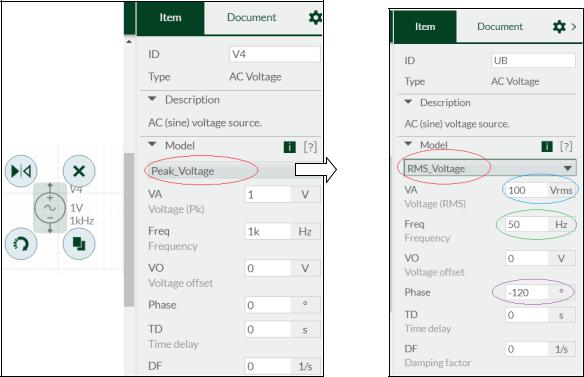This screenshot has width=584, height=377.
Task: Click green info icon in left Model section
Action: [x=290, y=147]
